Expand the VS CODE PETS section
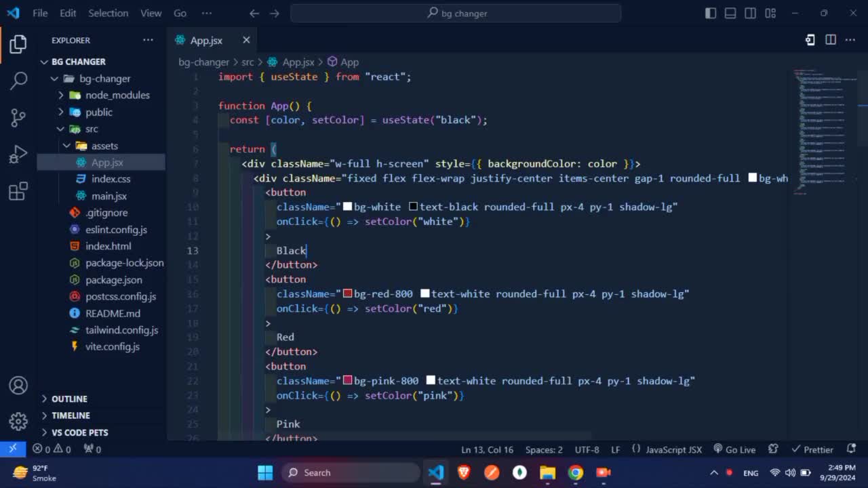 pyautogui.click(x=100, y=432)
